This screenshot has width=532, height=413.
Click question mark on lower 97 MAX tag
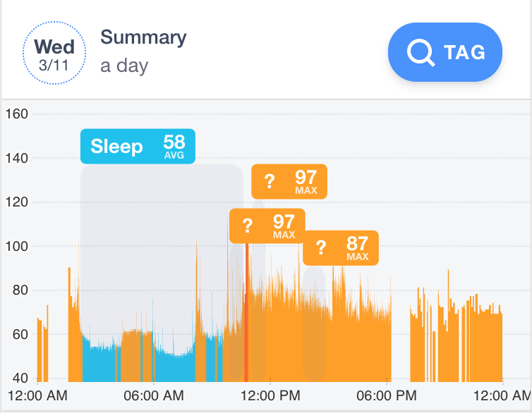coord(248,226)
